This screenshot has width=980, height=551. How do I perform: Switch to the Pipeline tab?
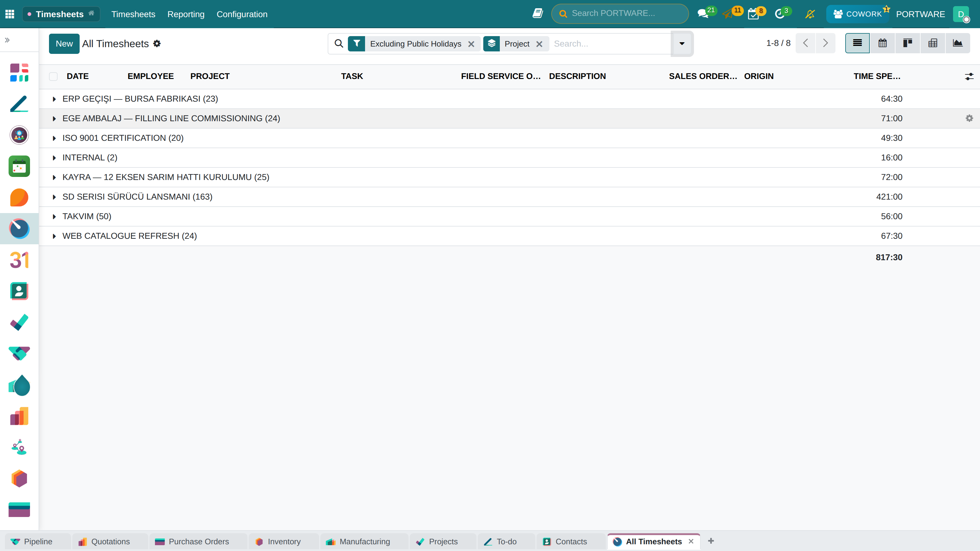coord(38,542)
